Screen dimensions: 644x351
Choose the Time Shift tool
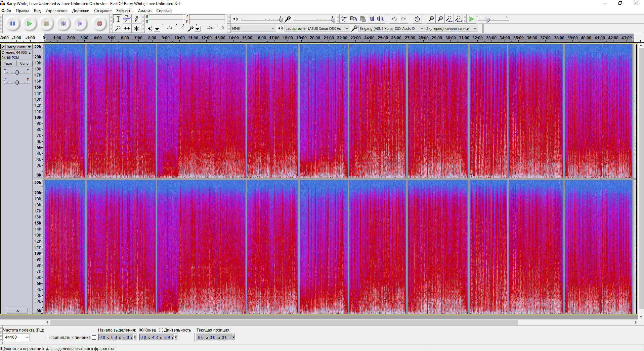tap(127, 29)
